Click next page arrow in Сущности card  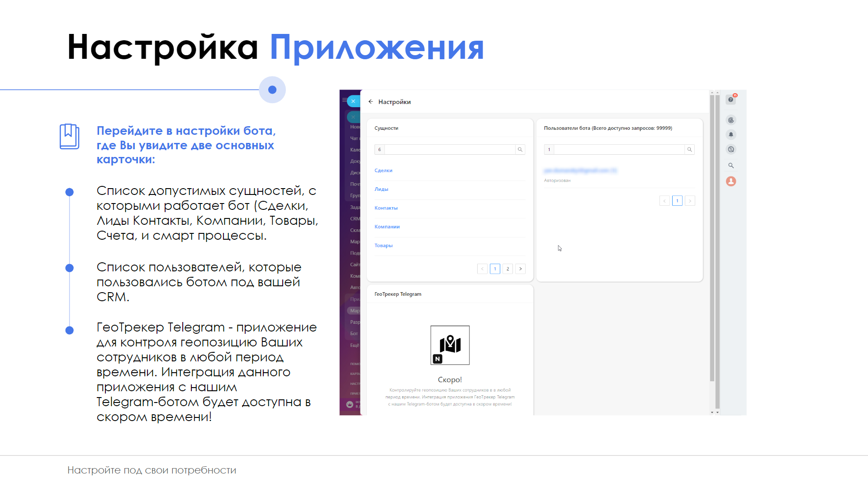pos(521,269)
